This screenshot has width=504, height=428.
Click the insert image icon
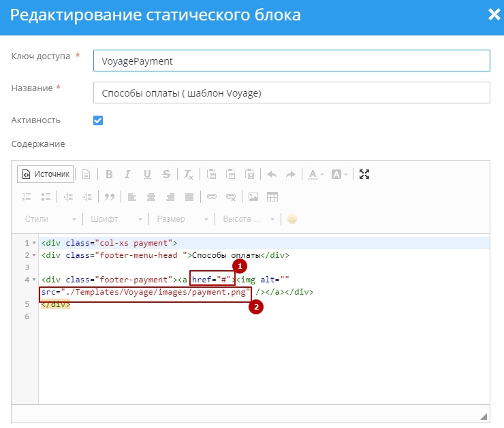click(253, 197)
